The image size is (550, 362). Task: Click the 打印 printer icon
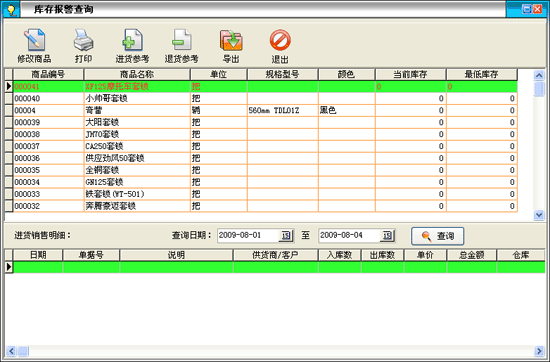click(83, 40)
